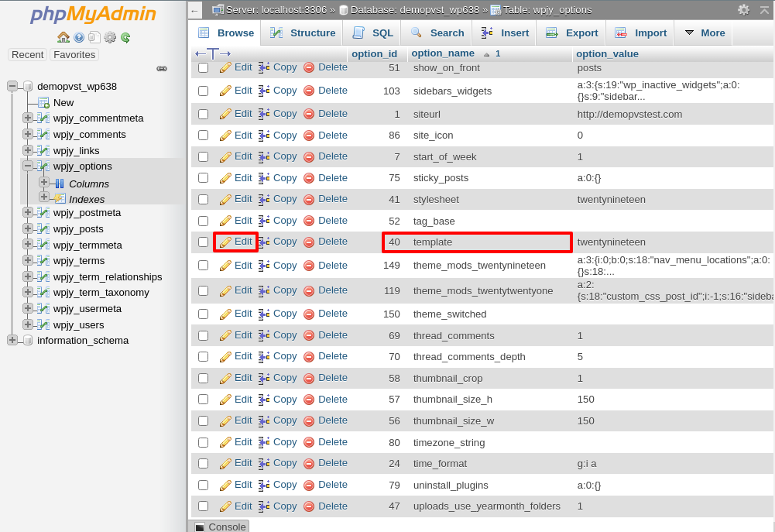Viewport: 775px width, 532px height.
Task: Check the sidebars_widgets row checkbox
Action: (x=203, y=91)
